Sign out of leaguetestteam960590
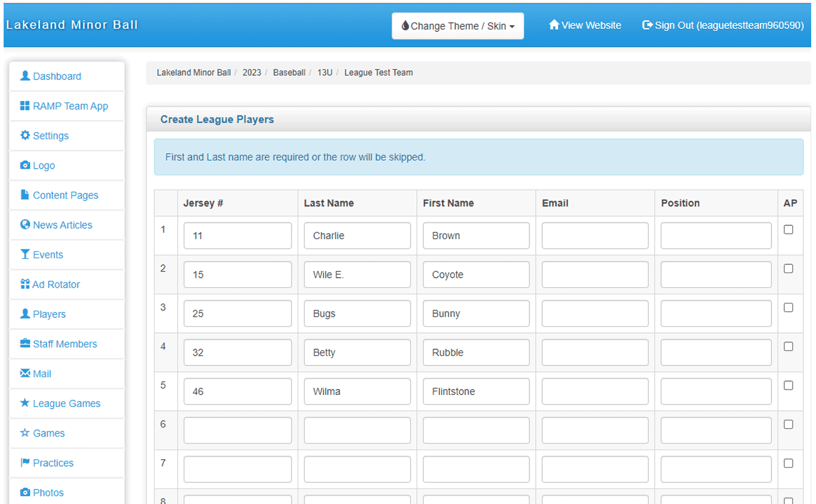Viewport: 816px width, 504px height. 723,25
